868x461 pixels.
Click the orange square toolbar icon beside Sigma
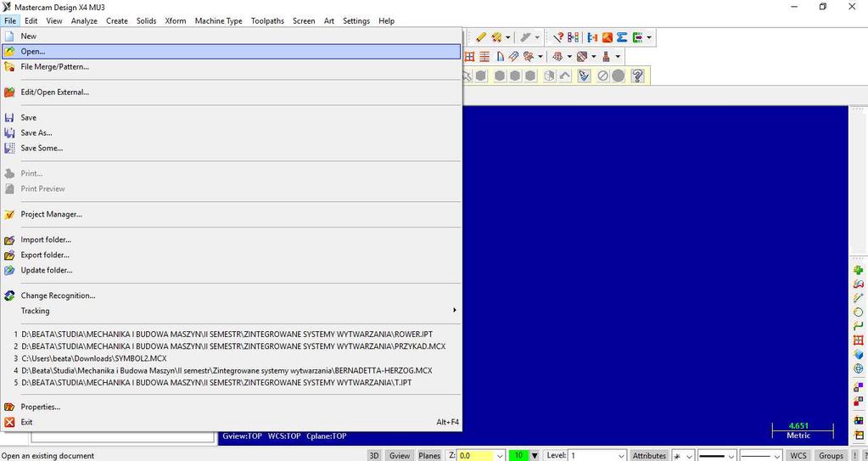click(608, 37)
